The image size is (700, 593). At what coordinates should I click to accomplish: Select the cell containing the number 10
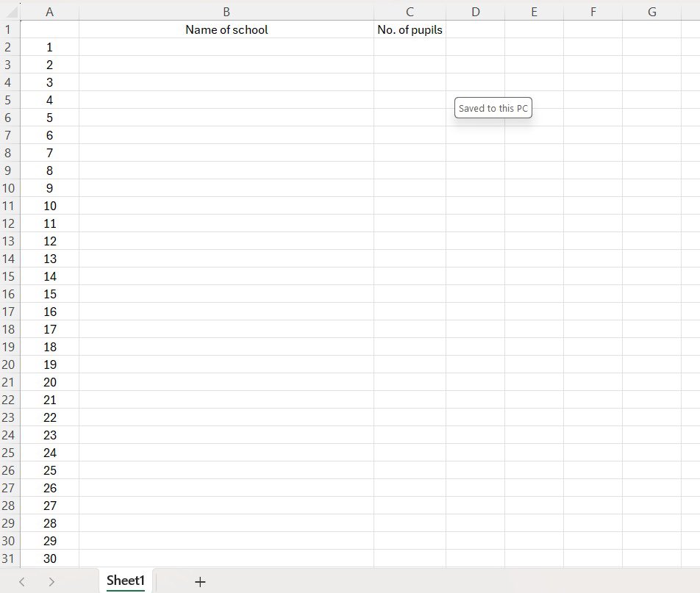point(49,206)
